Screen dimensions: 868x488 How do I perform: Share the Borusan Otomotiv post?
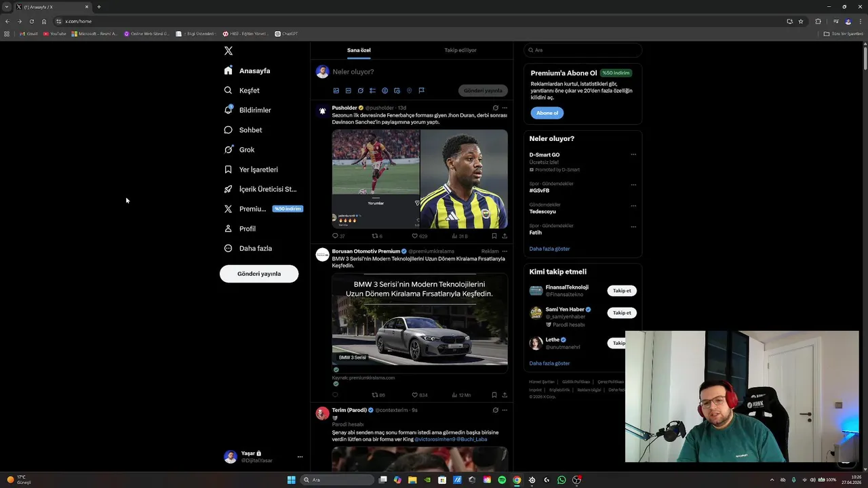(505, 394)
